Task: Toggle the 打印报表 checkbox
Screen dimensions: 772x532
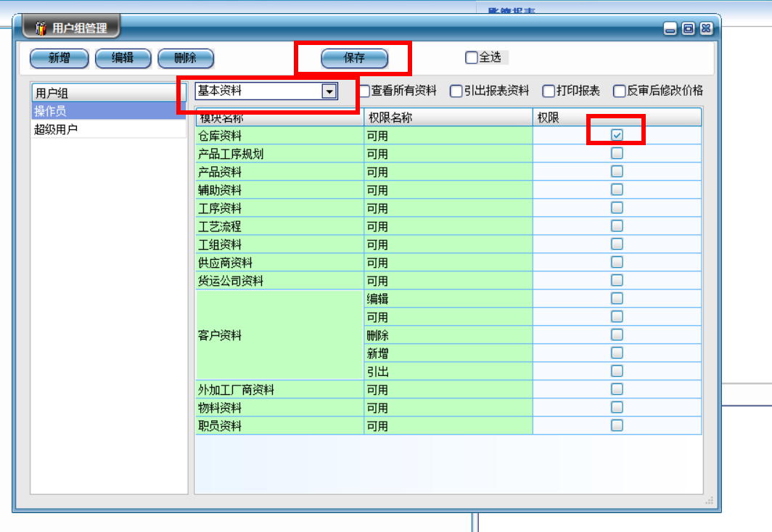Action: click(549, 91)
